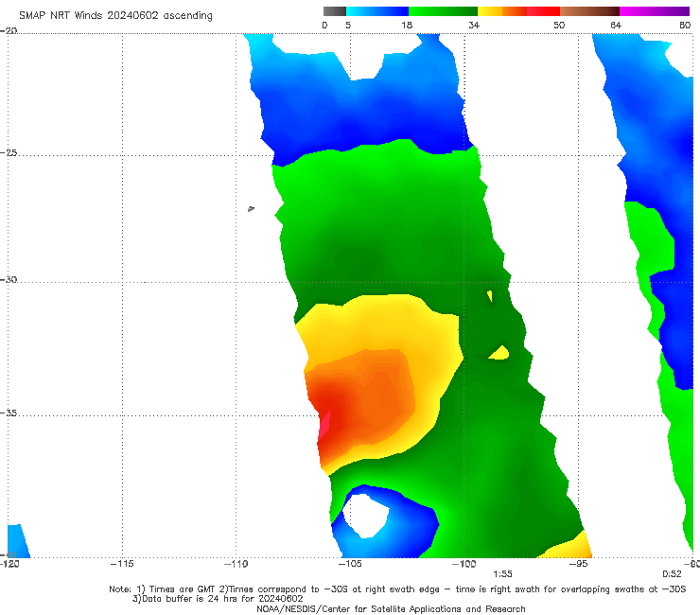Click the gray segment of the color bar
The width and height of the screenshot is (700, 615).
tap(335, 11)
